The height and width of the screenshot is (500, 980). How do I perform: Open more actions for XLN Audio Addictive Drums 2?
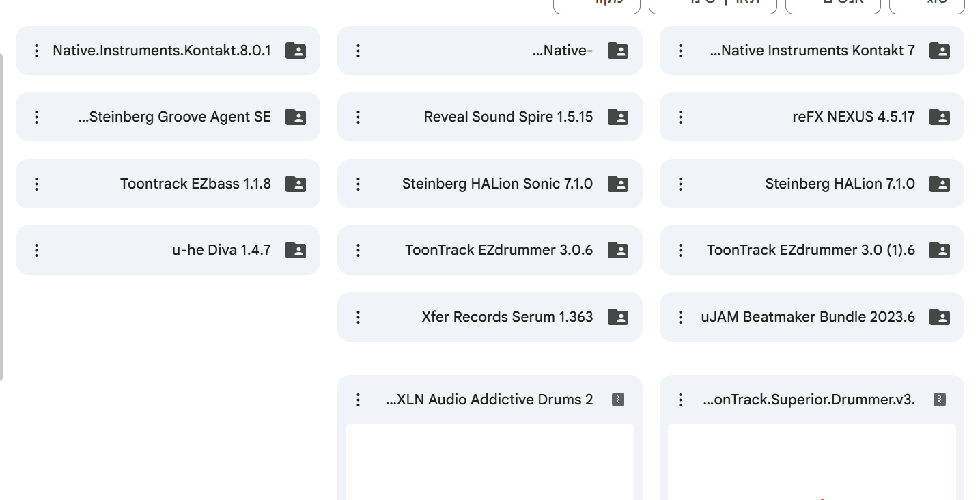pyautogui.click(x=359, y=400)
